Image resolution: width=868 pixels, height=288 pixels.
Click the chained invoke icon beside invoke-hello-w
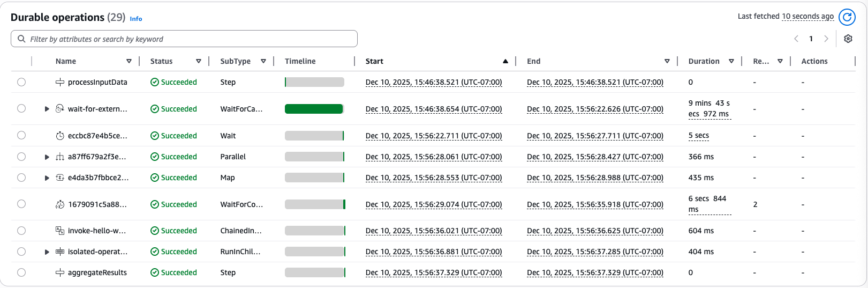(60, 231)
